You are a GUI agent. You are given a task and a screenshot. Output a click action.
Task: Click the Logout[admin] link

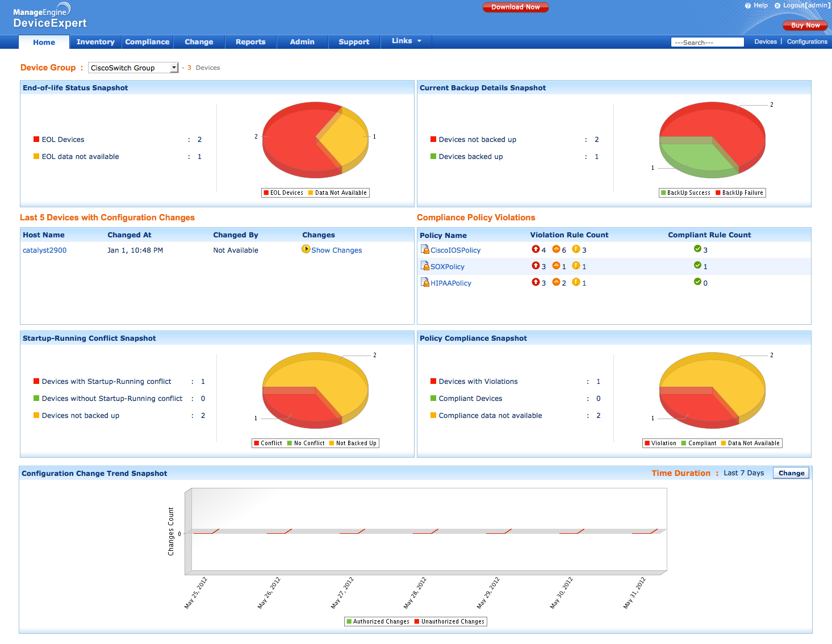[x=806, y=6]
